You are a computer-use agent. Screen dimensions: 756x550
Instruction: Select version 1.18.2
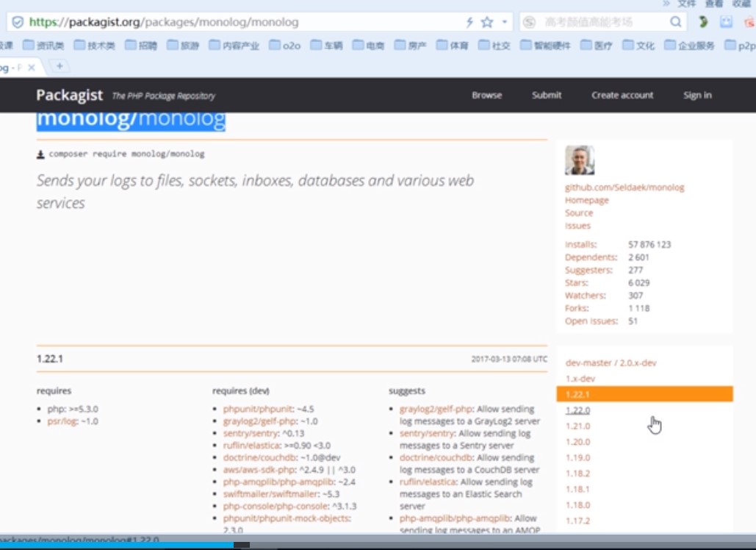(577, 474)
